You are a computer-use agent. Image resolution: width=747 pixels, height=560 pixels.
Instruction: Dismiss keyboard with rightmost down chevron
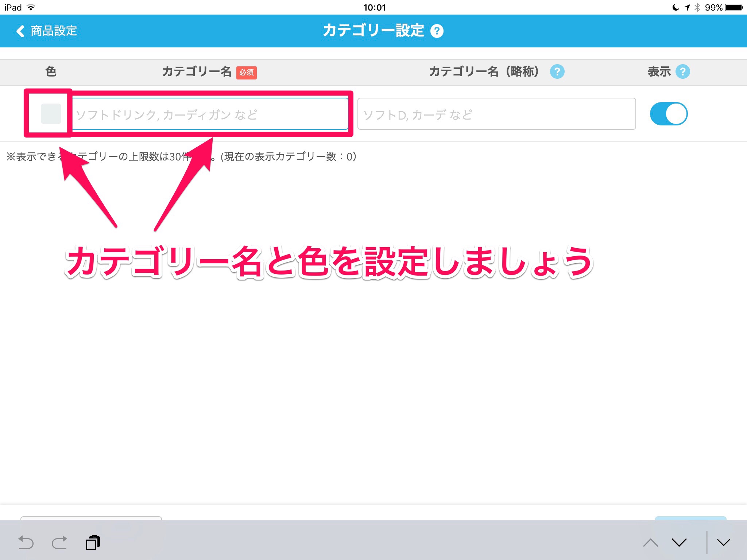pos(723,543)
